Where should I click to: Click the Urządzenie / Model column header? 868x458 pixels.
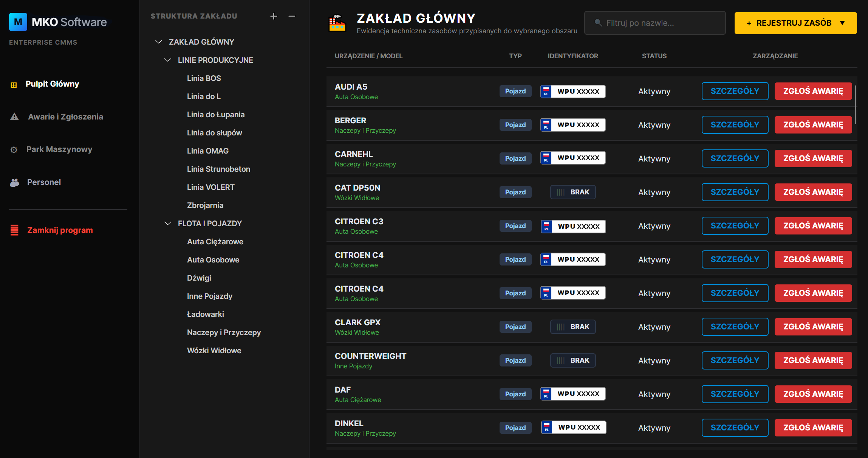point(368,56)
